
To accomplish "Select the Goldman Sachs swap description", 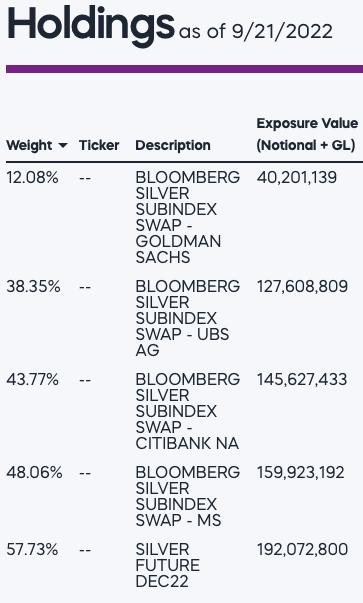I will click(188, 217).
